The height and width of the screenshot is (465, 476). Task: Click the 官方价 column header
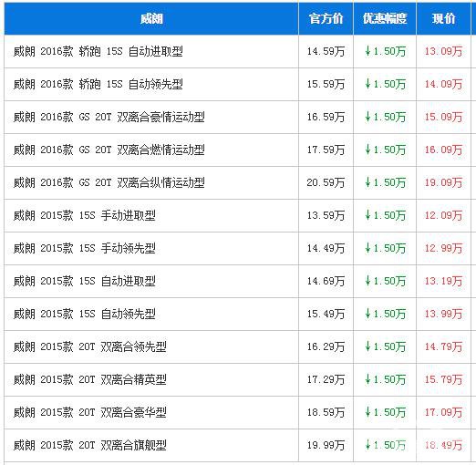coord(326,19)
